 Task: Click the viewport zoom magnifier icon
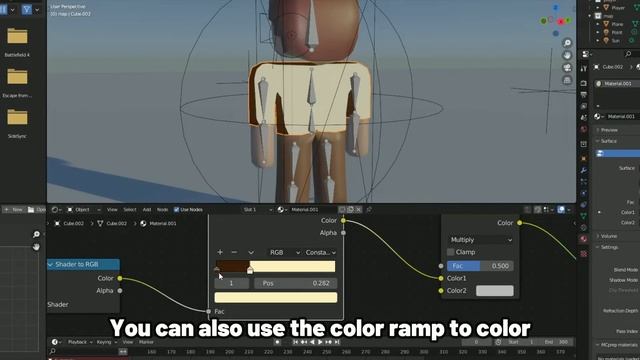[x=567, y=43]
